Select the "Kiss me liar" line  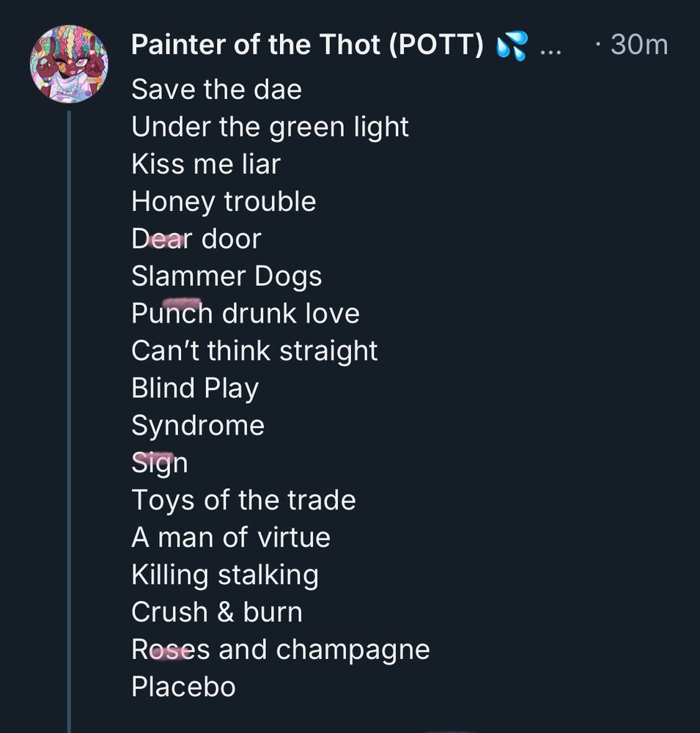[x=206, y=164]
